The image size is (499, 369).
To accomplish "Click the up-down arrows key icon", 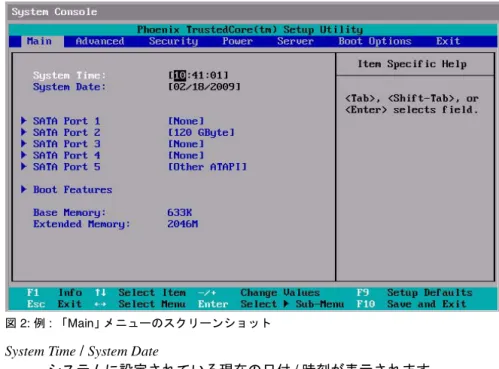I will click(100, 293).
